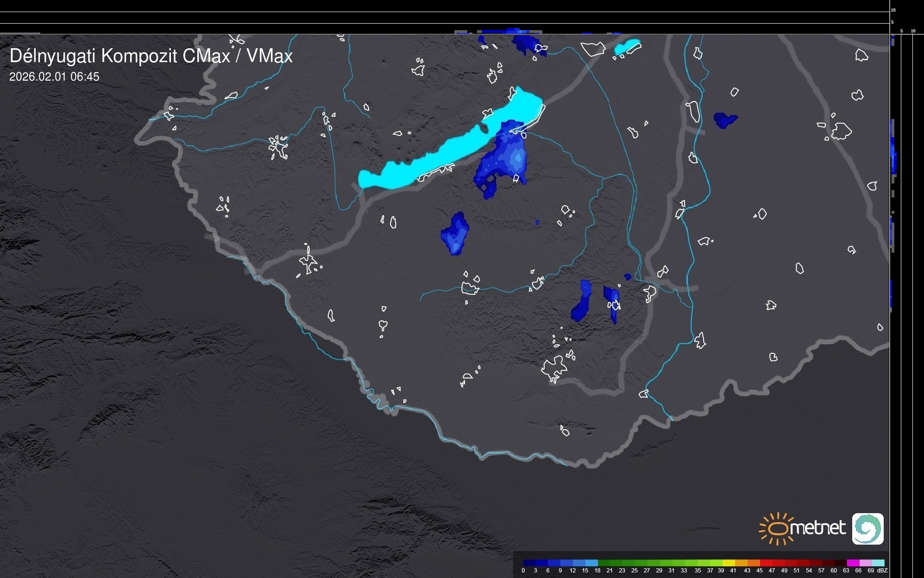Pick the light blue 15 dBZ swatch

click(591, 563)
